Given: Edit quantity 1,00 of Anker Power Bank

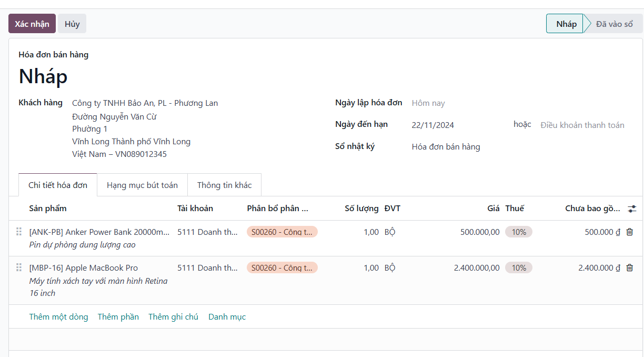Looking at the screenshot, I should click(371, 232).
